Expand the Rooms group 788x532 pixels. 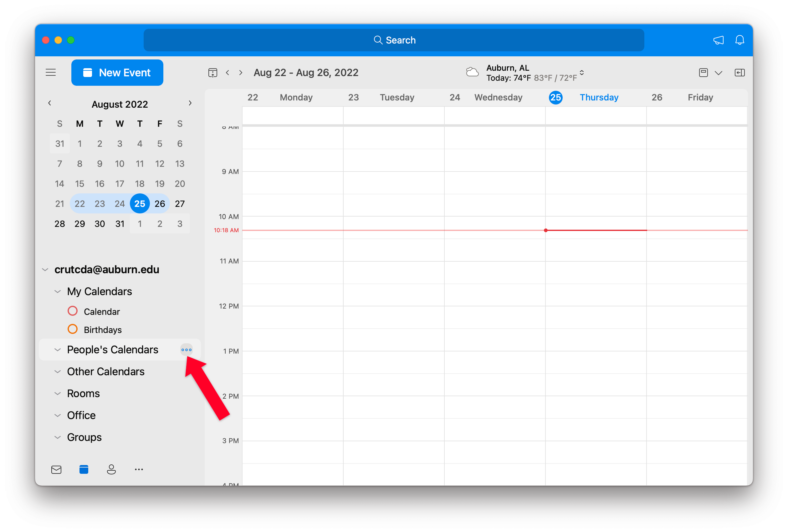[x=58, y=394]
